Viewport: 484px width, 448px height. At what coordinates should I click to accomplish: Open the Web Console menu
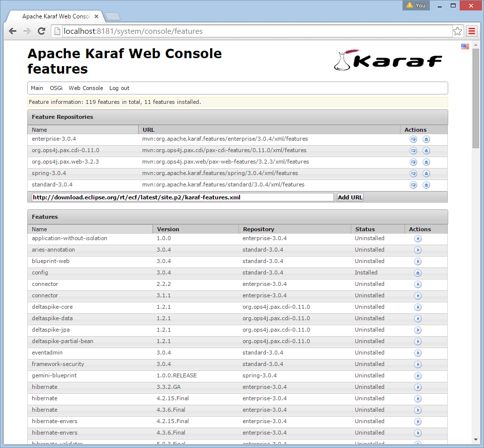pos(86,88)
